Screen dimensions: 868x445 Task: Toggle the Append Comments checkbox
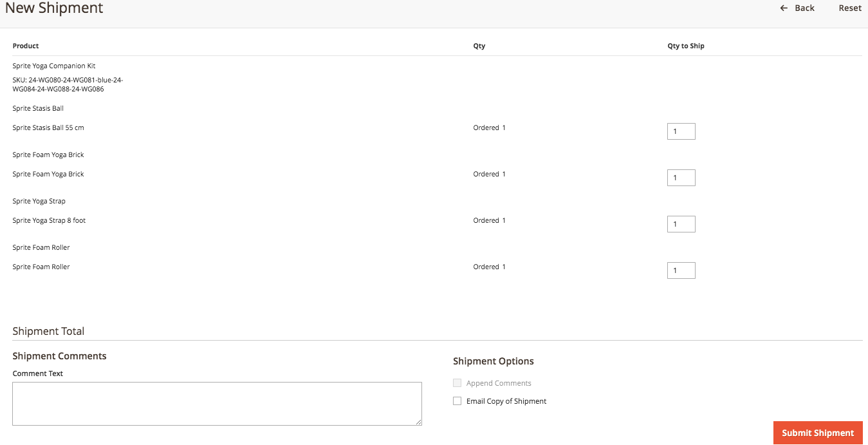(x=457, y=383)
